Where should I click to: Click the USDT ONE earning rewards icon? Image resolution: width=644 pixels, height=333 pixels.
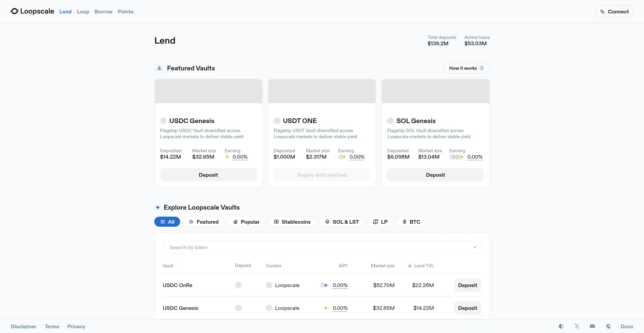pos(342,157)
